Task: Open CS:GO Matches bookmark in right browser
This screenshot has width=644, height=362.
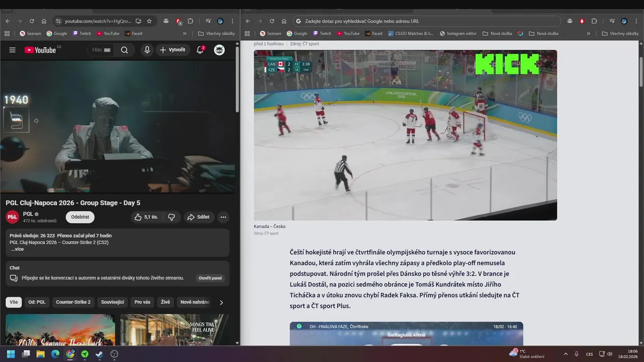Action: click(411, 34)
